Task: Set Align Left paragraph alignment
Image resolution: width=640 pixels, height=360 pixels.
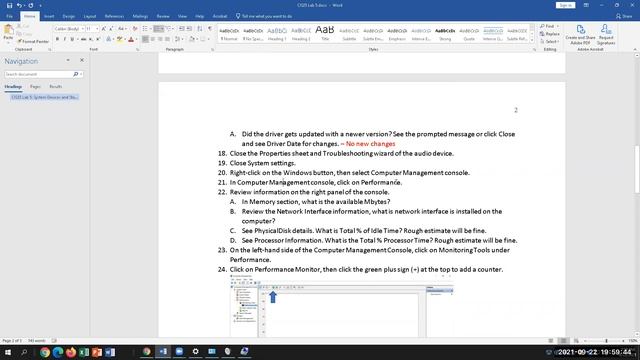Action: point(145,39)
